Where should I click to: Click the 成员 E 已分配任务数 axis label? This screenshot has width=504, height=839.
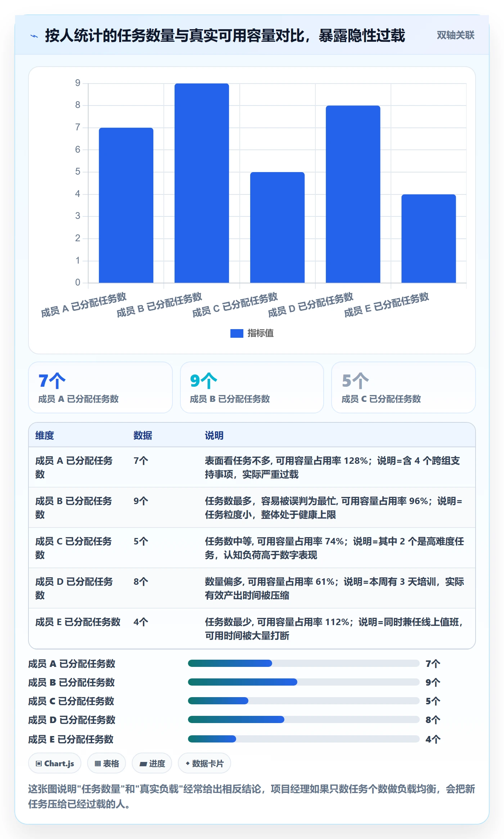point(386,305)
